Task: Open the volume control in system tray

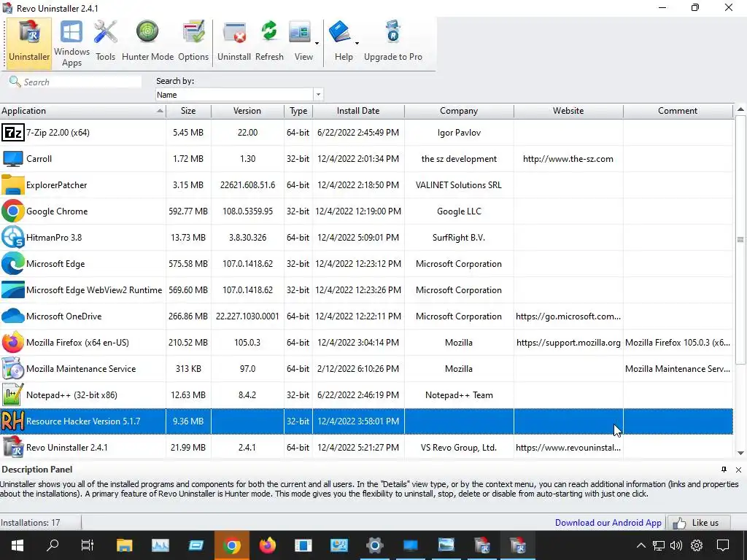Action: point(676,545)
